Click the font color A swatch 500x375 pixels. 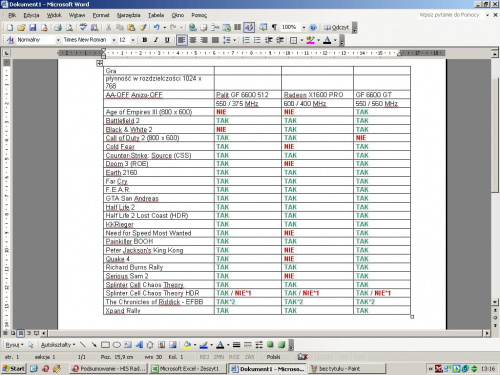click(327, 40)
